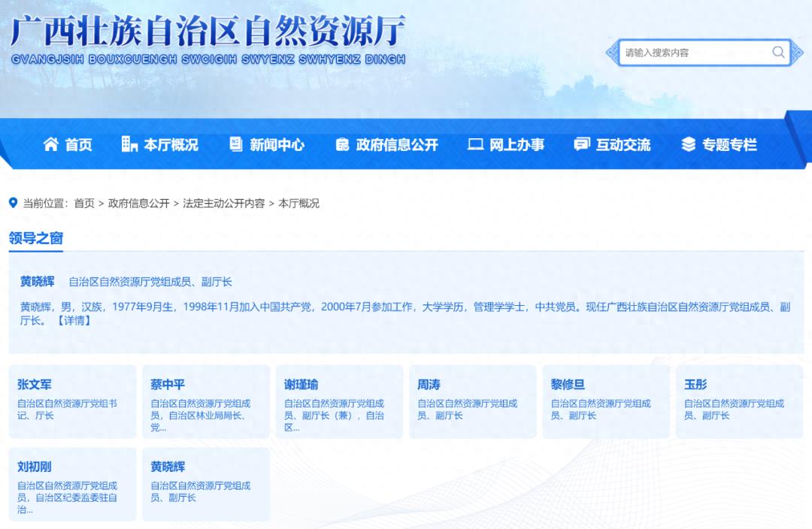Select the 张文军 leader card
The width and height of the screenshot is (812, 529).
click(72, 401)
